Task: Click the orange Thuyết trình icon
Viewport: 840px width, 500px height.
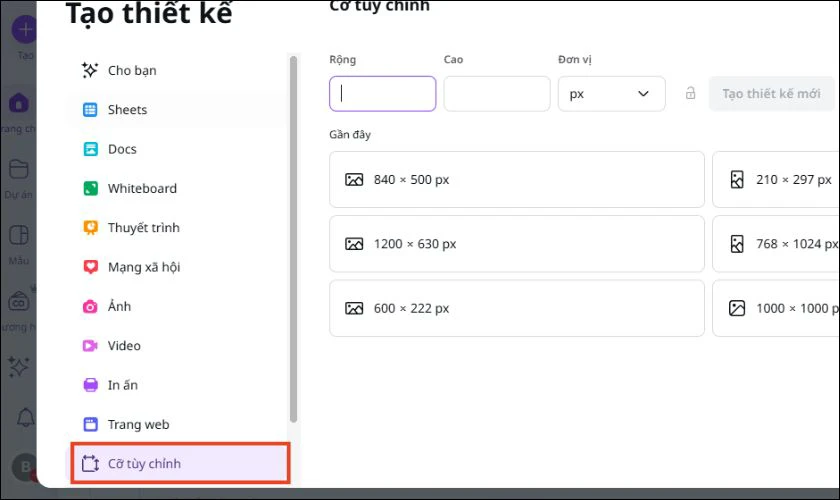Action: click(91, 228)
